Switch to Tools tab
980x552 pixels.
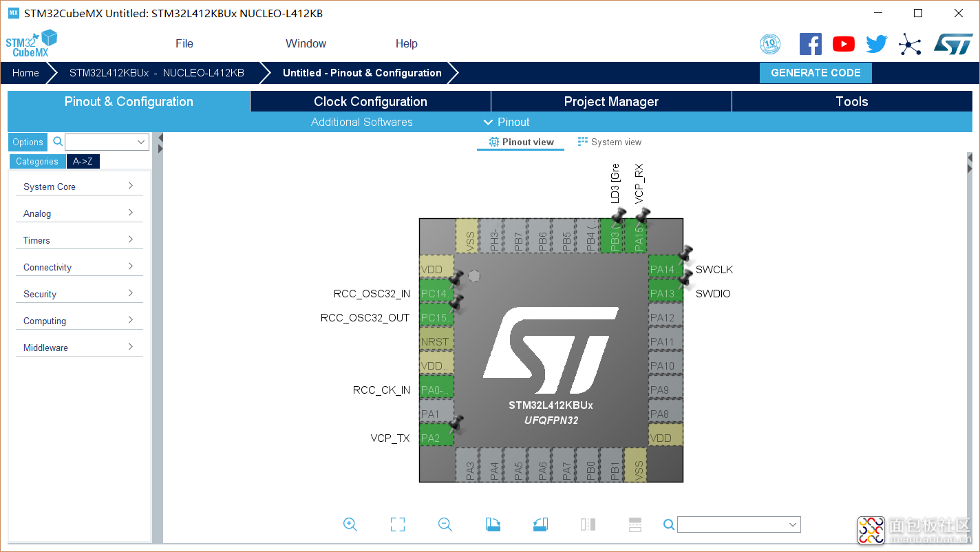tap(852, 101)
